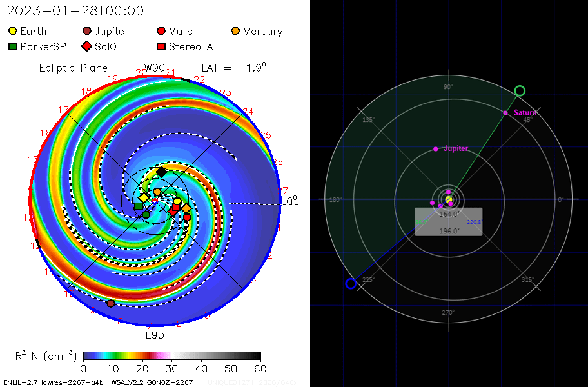This screenshot has height=387, width=588.
Task: Click the R² N density color bar
Action: click(x=171, y=355)
